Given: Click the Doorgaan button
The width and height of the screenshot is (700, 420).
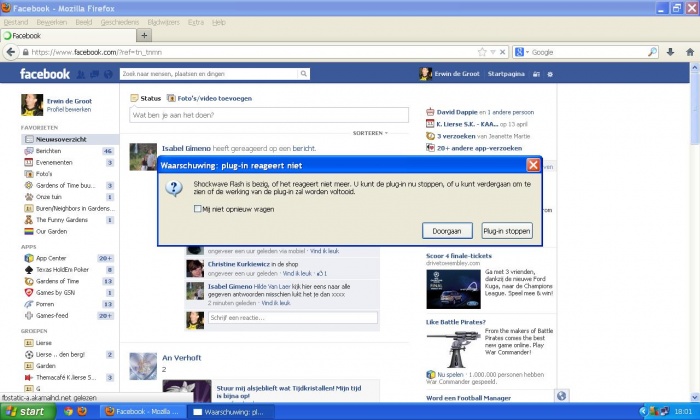Looking at the screenshot, I should (446, 231).
